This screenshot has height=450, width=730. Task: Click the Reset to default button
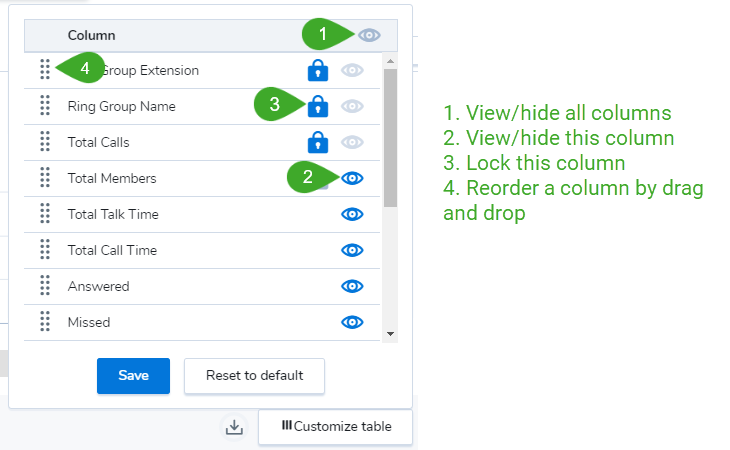click(x=254, y=376)
